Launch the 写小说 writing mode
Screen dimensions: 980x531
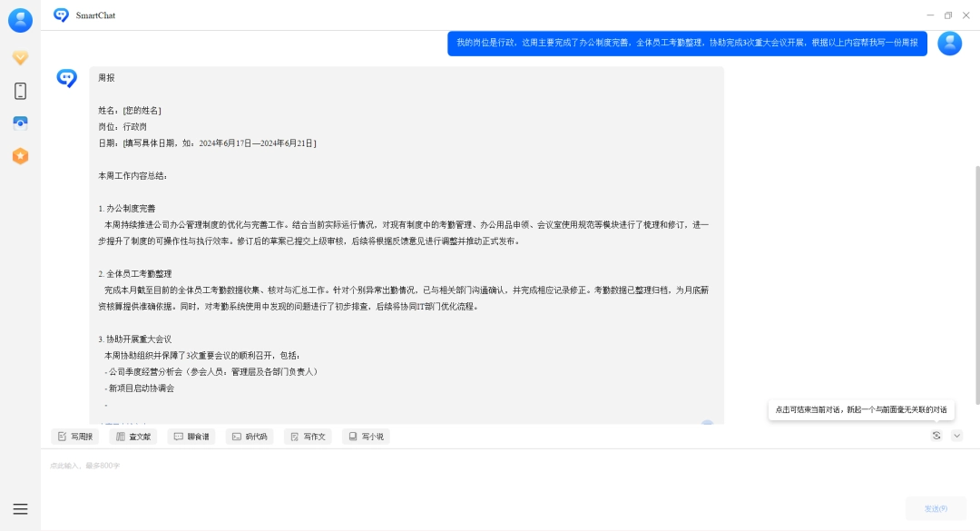click(x=366, y=436)
